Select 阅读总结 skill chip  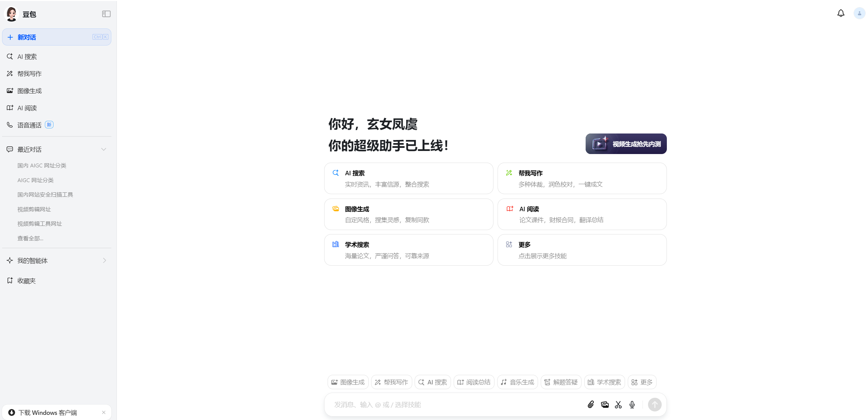click(474, 382)
